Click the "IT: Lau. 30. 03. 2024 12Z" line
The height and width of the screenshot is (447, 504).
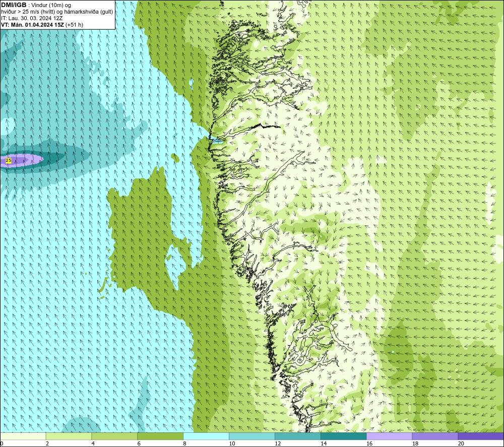click(x=32, y=18)
